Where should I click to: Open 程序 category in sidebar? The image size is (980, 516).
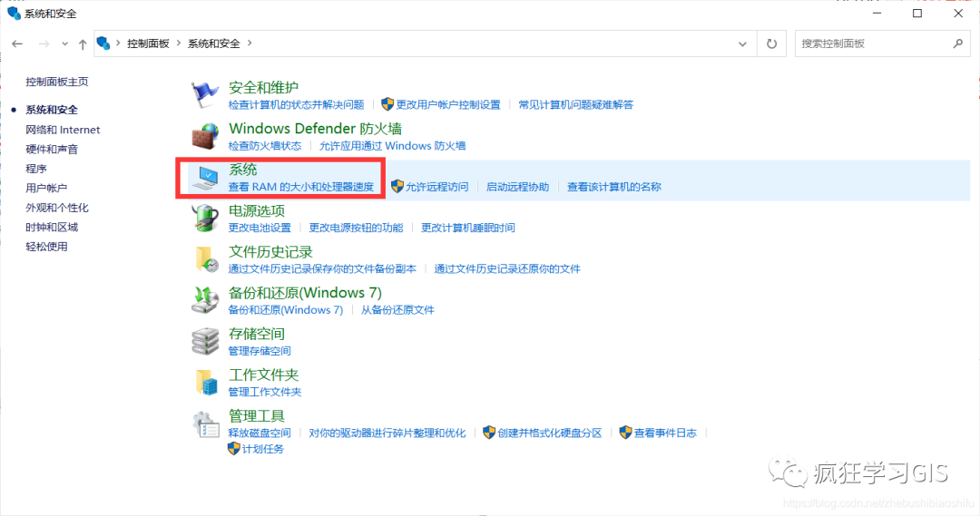click(35, 169)
